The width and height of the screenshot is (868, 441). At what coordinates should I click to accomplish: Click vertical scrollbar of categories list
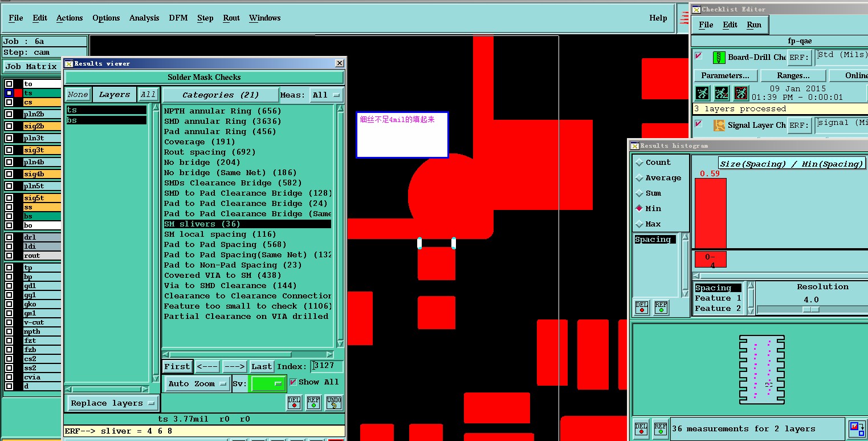pos(340,225)
